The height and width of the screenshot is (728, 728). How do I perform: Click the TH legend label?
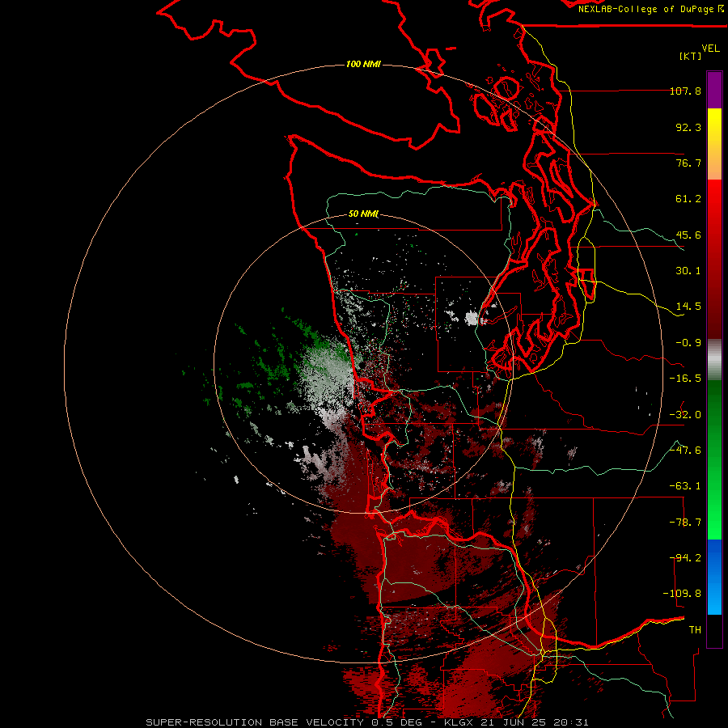(x=695, y=630)
